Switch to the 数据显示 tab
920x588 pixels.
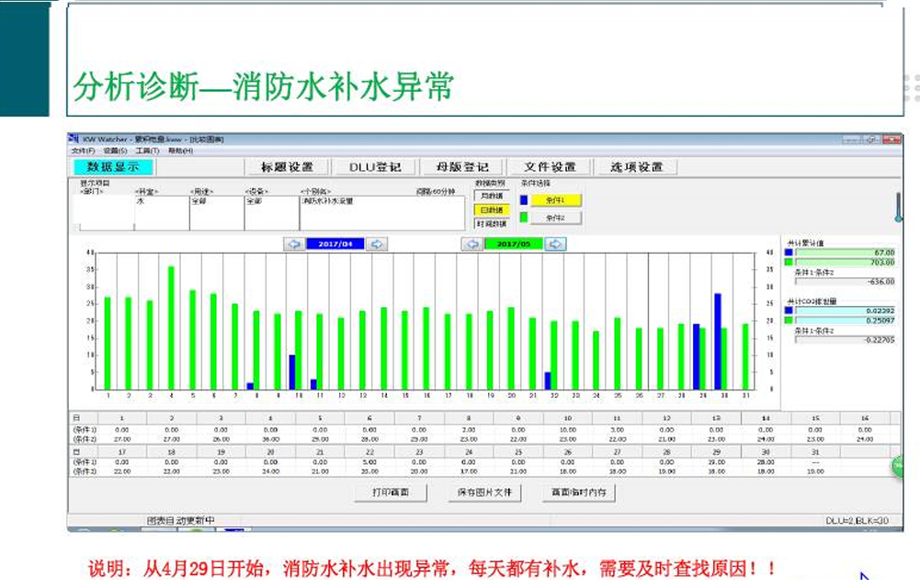113,167
